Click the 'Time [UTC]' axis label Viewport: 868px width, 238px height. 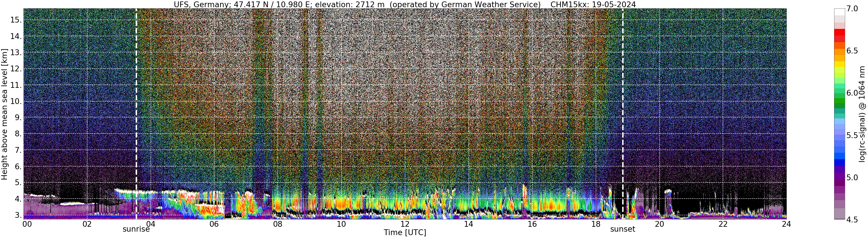(x=405, y=233)
